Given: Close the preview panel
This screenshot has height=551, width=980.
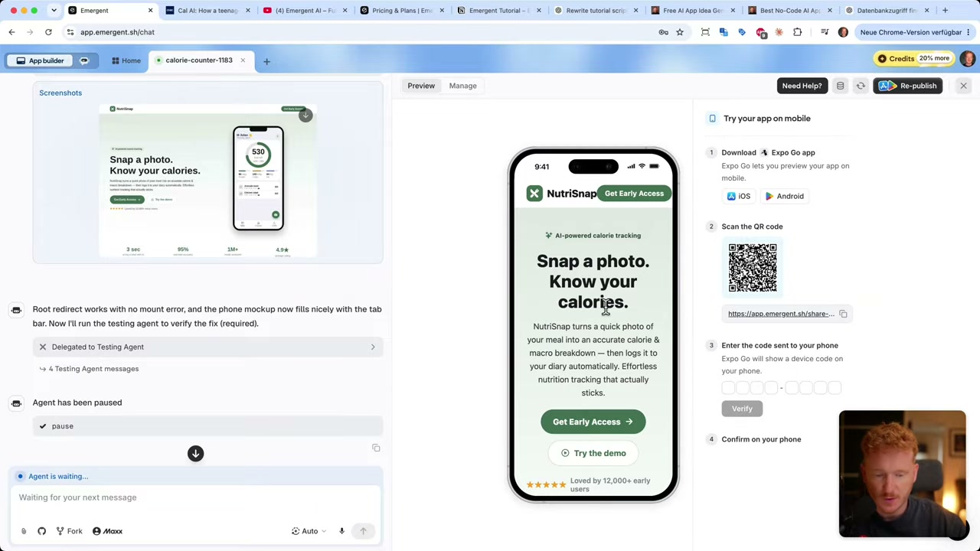Looking at the screenshot, I should (x=963, y=86).
